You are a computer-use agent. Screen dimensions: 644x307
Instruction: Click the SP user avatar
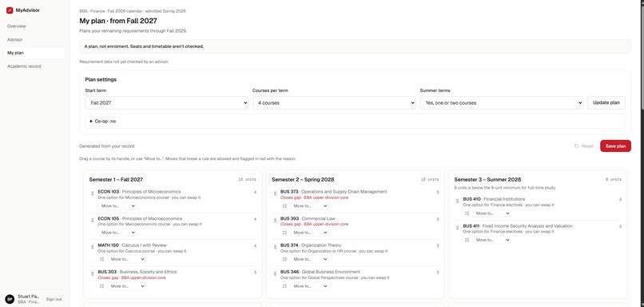[10, 299]
